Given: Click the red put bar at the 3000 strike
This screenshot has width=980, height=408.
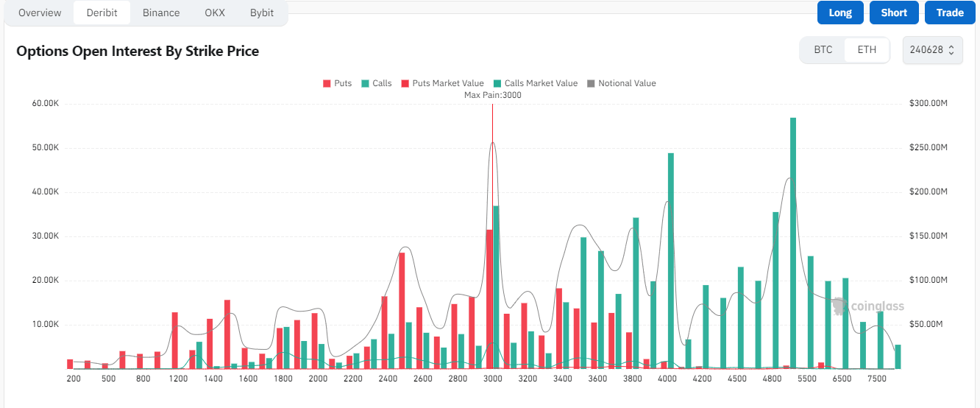Looking at the screenshot, I should [x=489, y=299].
